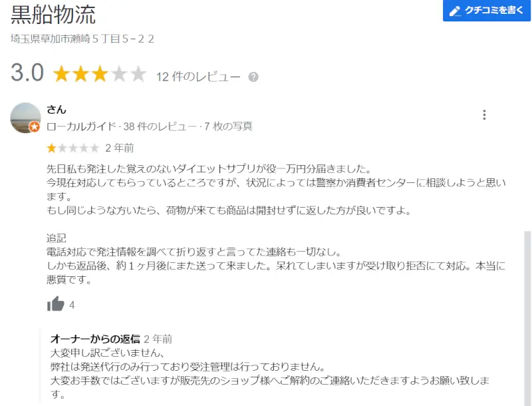Click the 黒船物流 business title
Viewport: 532px width, 406px height.
click(53, 15)
